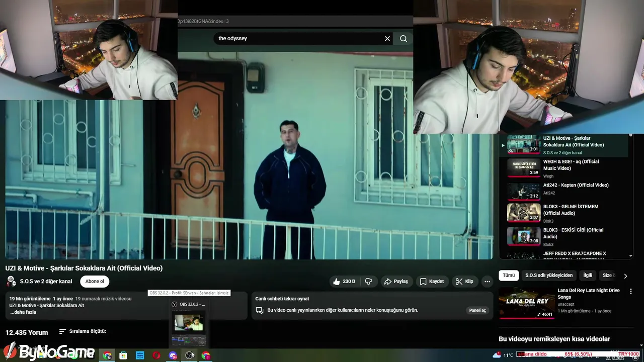The width and height of the screenshot is (644, 362).
Task: Open the WEGH & EGE! video thumbnail
Action: click(524, 167)
